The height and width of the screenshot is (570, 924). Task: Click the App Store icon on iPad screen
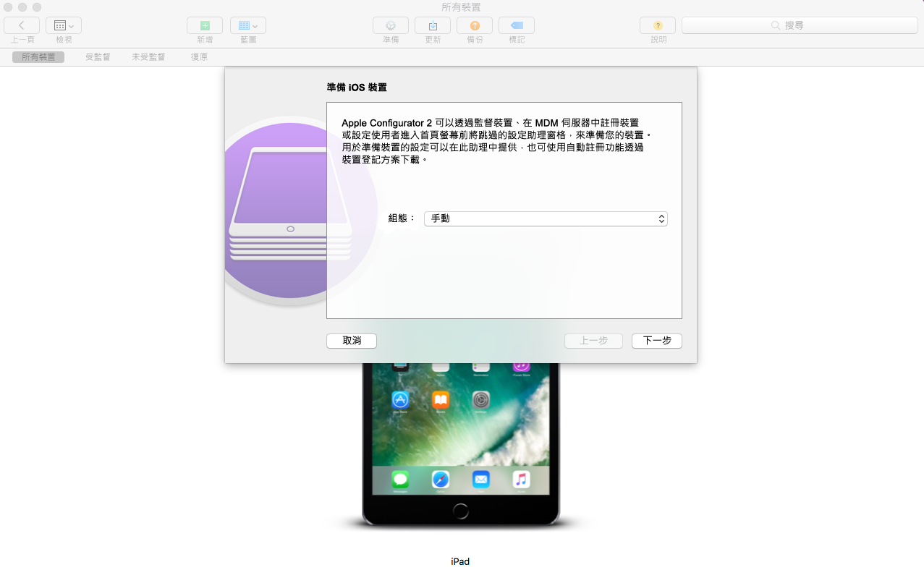coord(400,400)
